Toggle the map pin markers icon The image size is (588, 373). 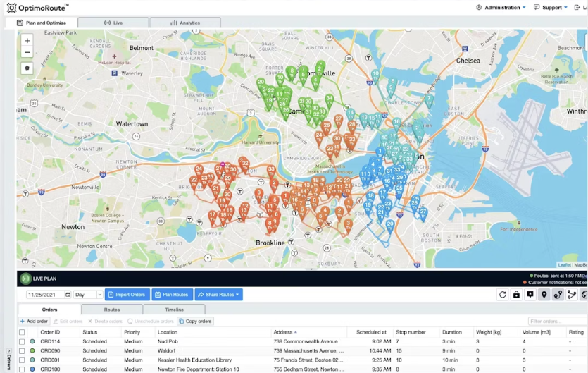(544, 295)
